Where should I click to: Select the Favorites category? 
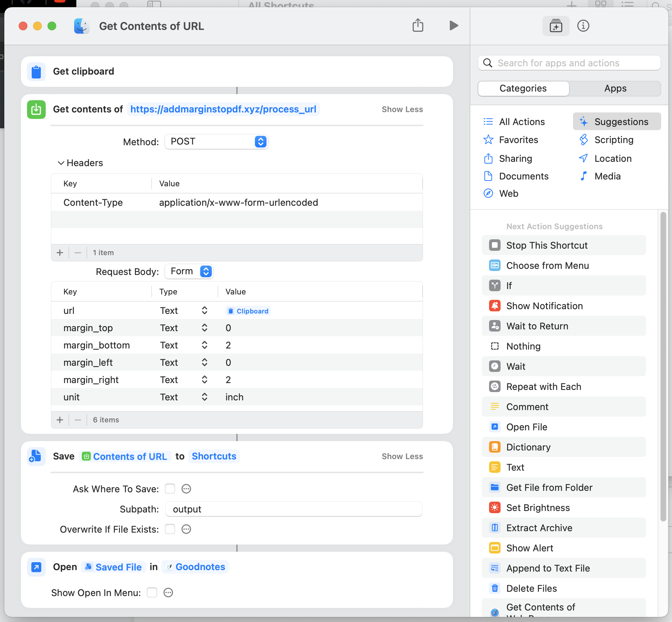[x=511, y=140]
